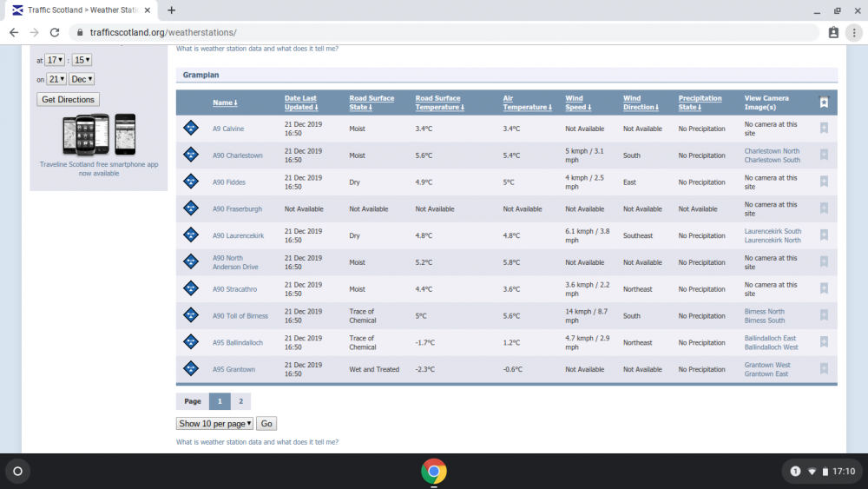
Task: Sort table by Wind Direction column
Action: (641, 102)
